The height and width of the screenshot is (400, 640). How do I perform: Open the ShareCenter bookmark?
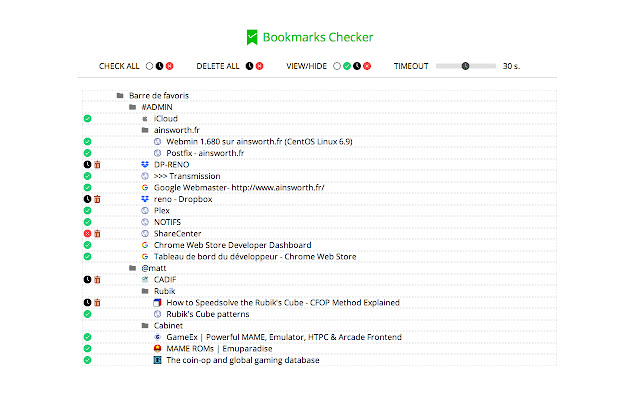[x=177, y=234]
